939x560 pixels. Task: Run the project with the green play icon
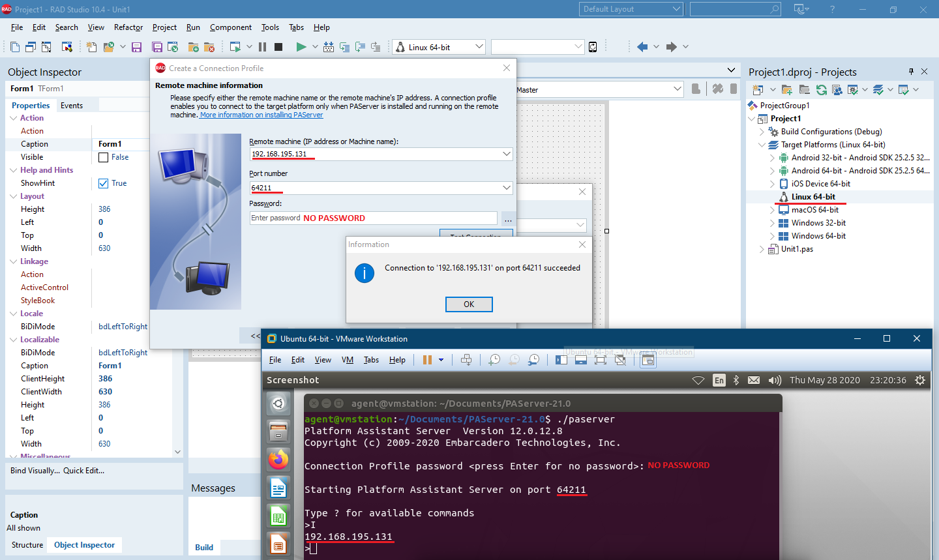(301, 47)
